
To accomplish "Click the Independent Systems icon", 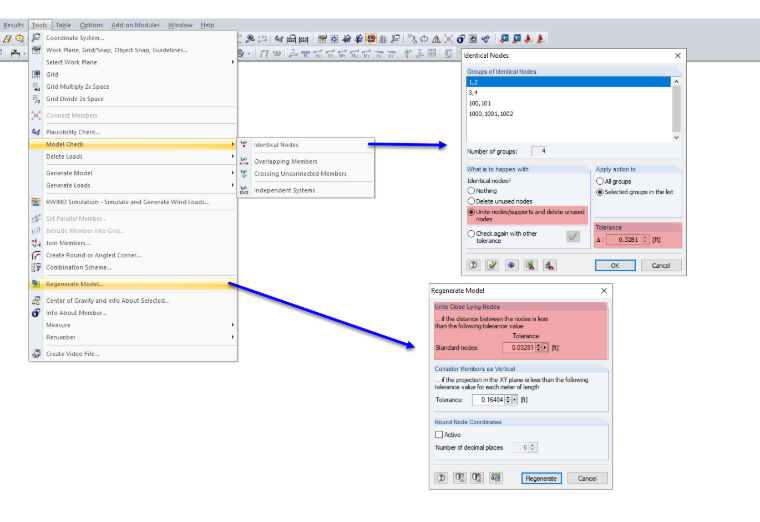I will (244, 190).
